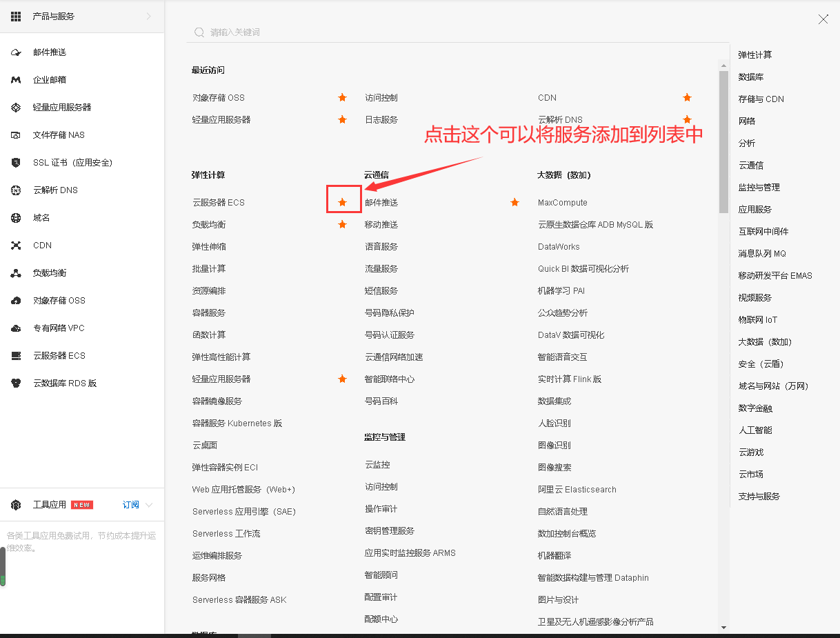The height and width of the screenshot is (638, 840).
Task: Jump to the 存储与 CDN category
Action: tap(761, 99)
